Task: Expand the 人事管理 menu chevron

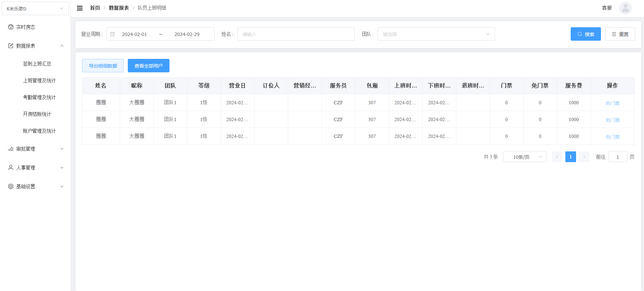Action: coord(62,168)
